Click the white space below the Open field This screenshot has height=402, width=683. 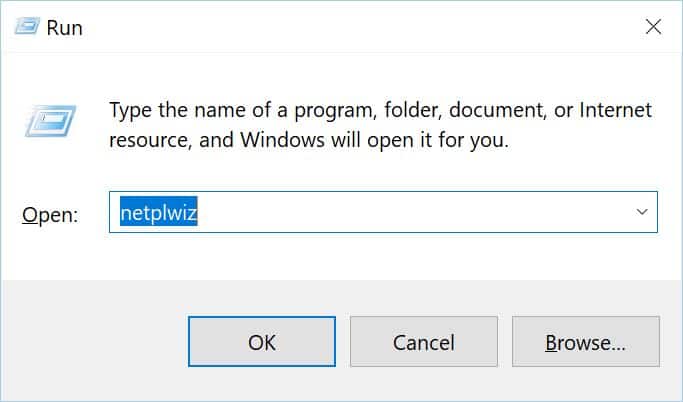tap(383, 256)
